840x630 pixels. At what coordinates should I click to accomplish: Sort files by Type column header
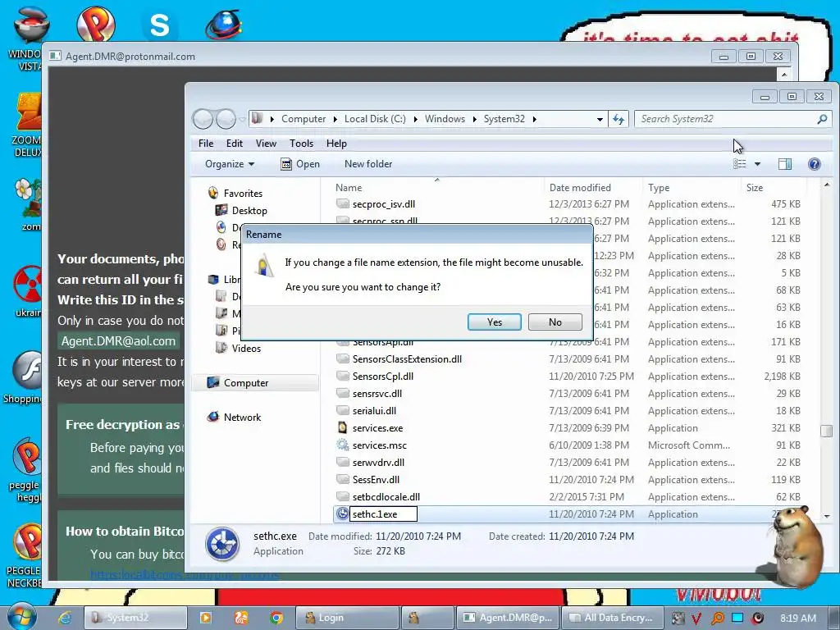click(659, 188)
